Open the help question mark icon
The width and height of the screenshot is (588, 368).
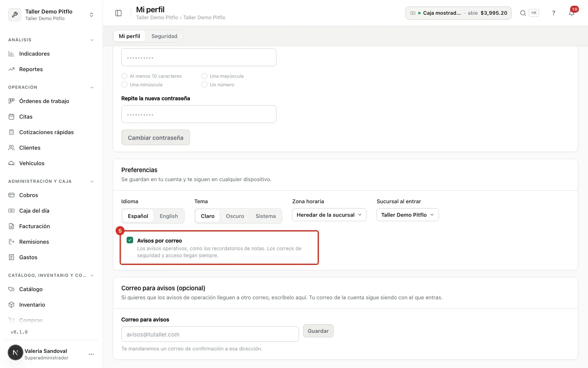tap(554, 13)
